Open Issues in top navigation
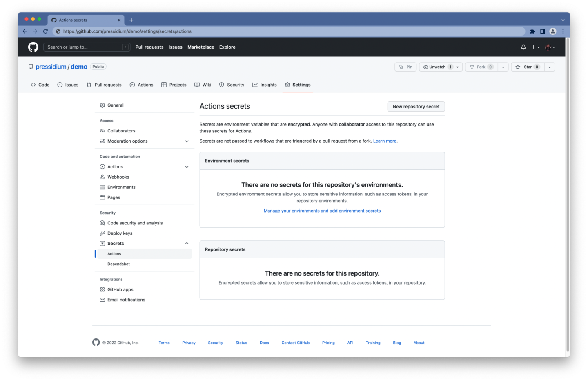This screenshot has height=381, width=588. tap(176, 47)
